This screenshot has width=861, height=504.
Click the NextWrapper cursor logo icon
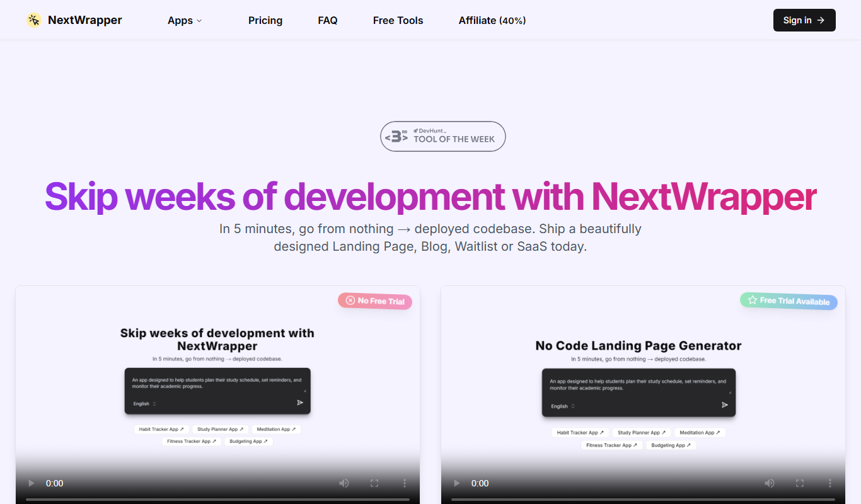(x=34, y=20)
